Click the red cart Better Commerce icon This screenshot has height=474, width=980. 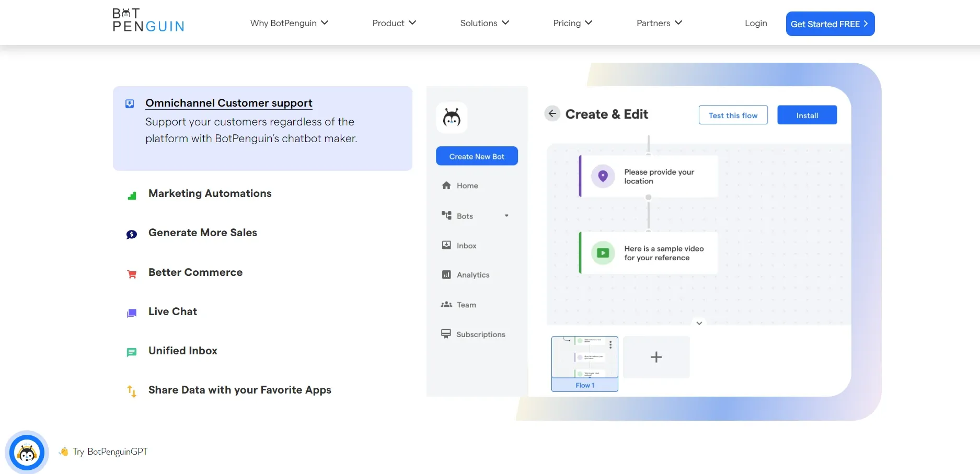coord(132,274)
